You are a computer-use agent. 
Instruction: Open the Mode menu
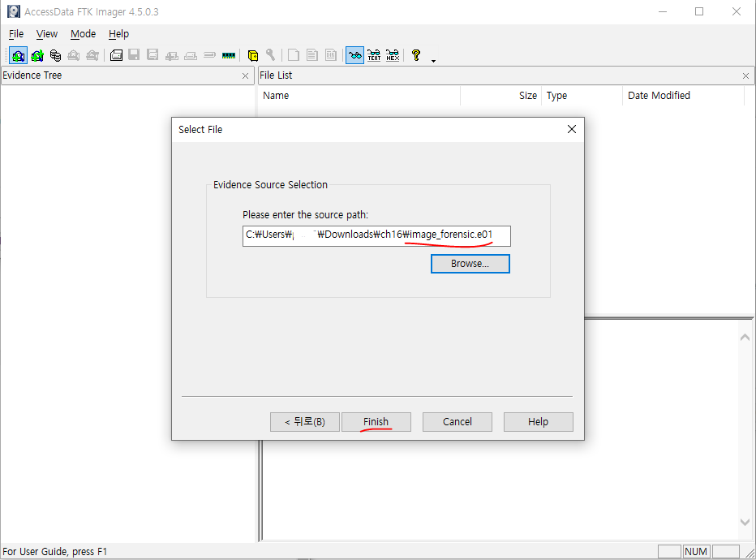(x=83, y=34)
